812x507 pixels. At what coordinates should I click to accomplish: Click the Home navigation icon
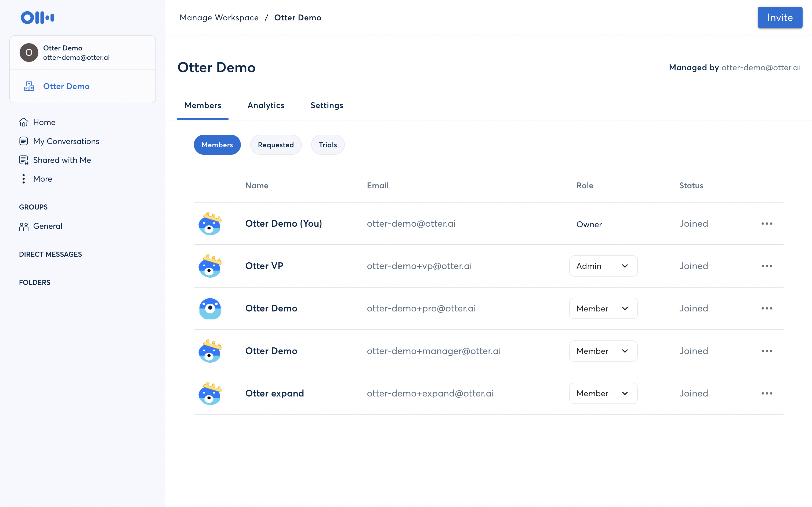pos(23,122)
